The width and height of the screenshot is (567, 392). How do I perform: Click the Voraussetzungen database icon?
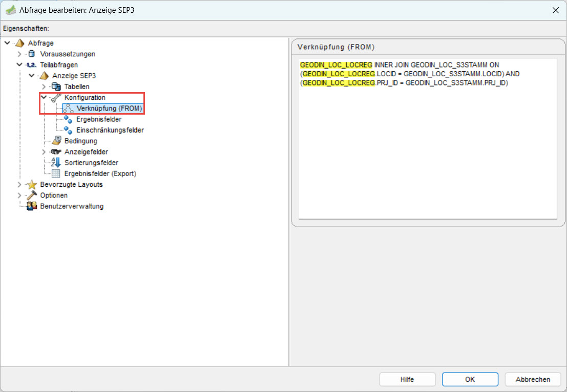[32, 54]
